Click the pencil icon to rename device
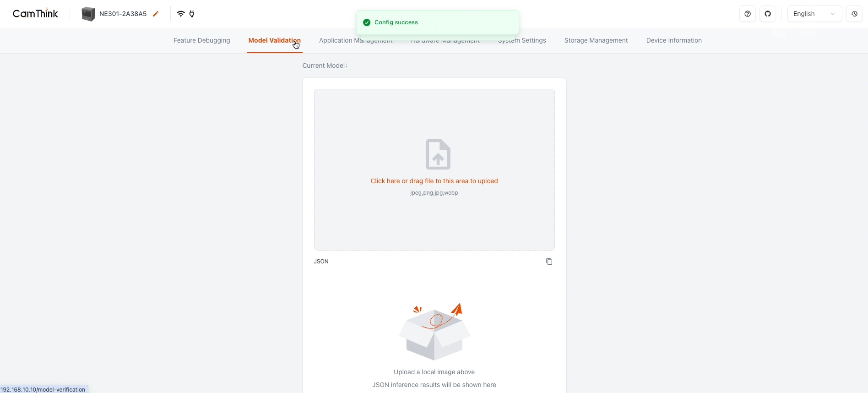 tap(156, 14)
